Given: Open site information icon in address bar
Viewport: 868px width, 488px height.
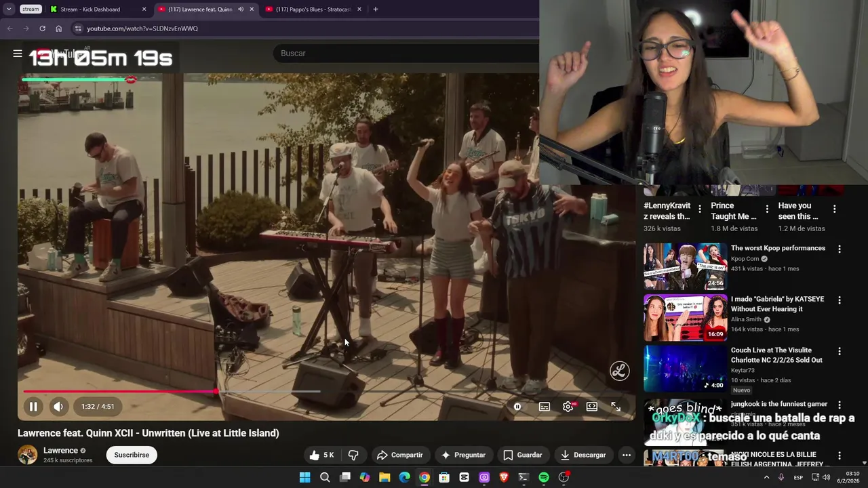Looking at the screenshot, I should pyautogui.click(x=78, y=28).
